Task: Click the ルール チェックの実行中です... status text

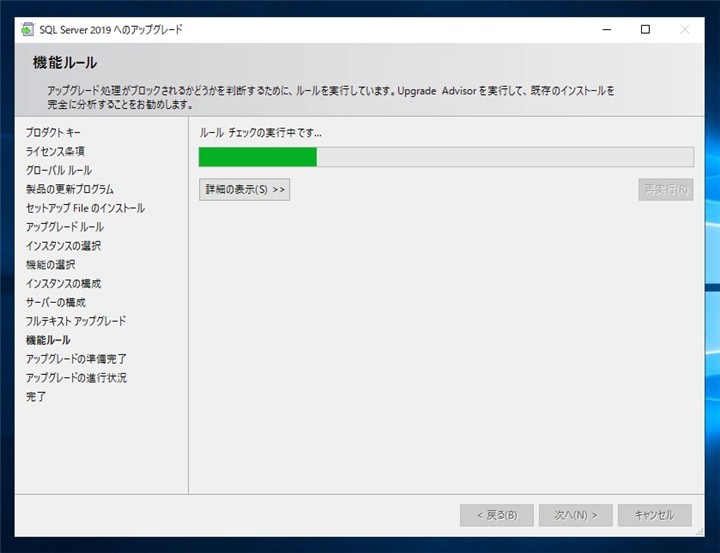Action: point(260,133)
